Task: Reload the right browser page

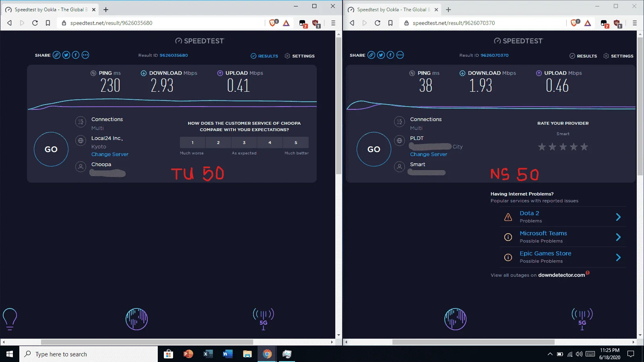Action: pyautogui.click(x=378, y=23)
